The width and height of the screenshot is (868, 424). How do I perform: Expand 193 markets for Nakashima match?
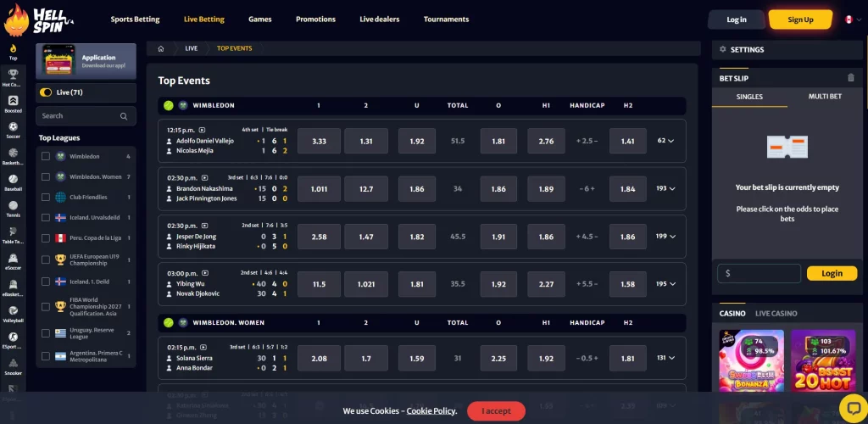click(665, 189)
